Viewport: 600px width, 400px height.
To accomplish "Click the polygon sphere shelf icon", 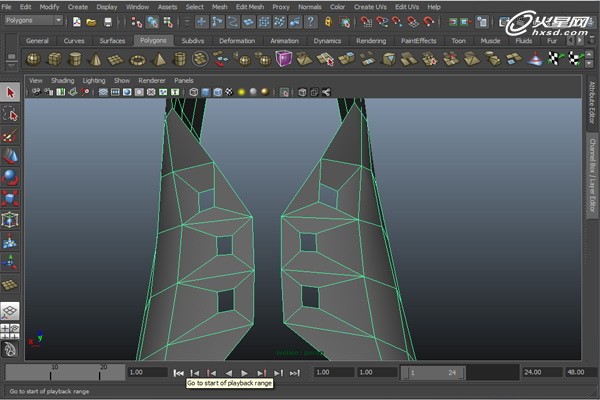I will pyautogui.click(x=33, y=59).
